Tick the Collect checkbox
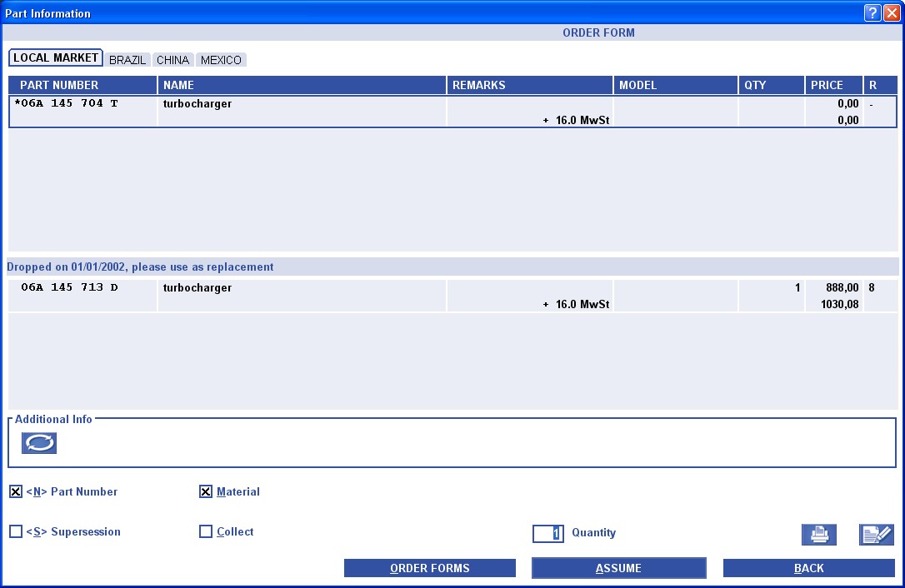 206,532
